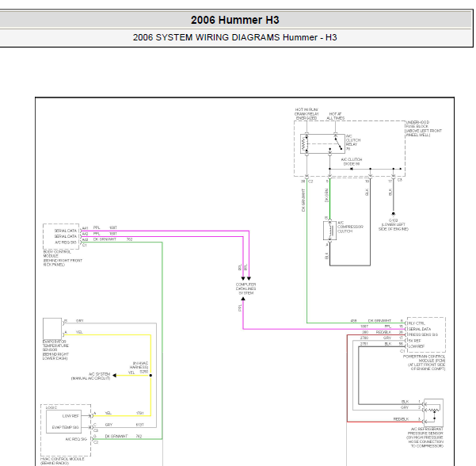The width and height of the screenshot is (476, 466).
Task: Click the "G103 (LOWER LEFT SIDE OF ENGINE)" label
Action: coord(393,225)
